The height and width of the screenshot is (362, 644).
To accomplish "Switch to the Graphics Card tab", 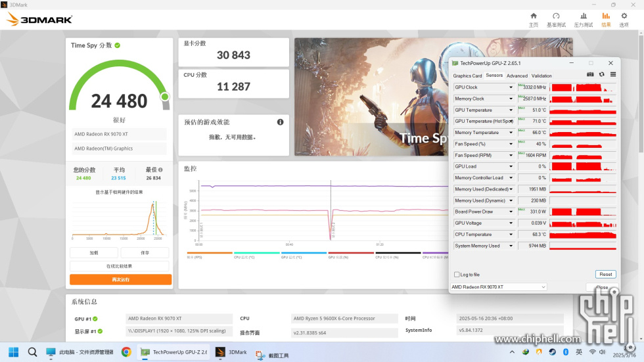I will (467, 76).
